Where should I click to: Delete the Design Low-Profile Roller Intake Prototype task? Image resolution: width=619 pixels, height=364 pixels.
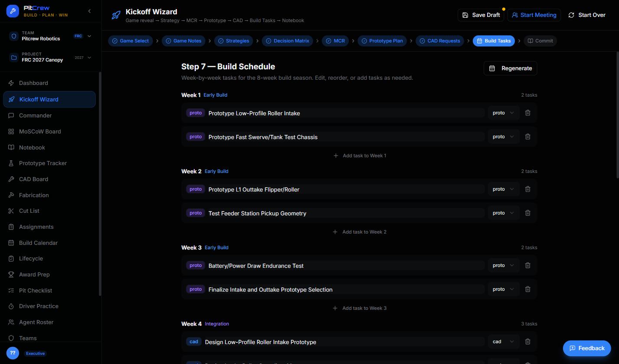pos(528,341)
